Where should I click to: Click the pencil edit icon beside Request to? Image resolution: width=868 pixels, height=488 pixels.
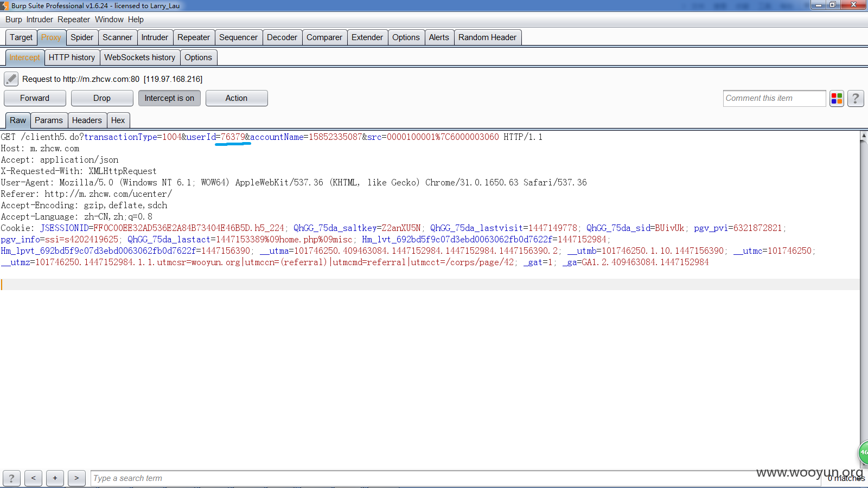11,79
